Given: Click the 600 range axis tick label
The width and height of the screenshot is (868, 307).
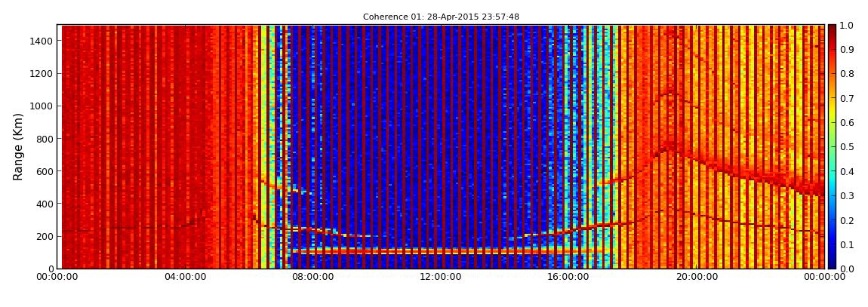Looking at the screenshot, I should coord(45,171).
